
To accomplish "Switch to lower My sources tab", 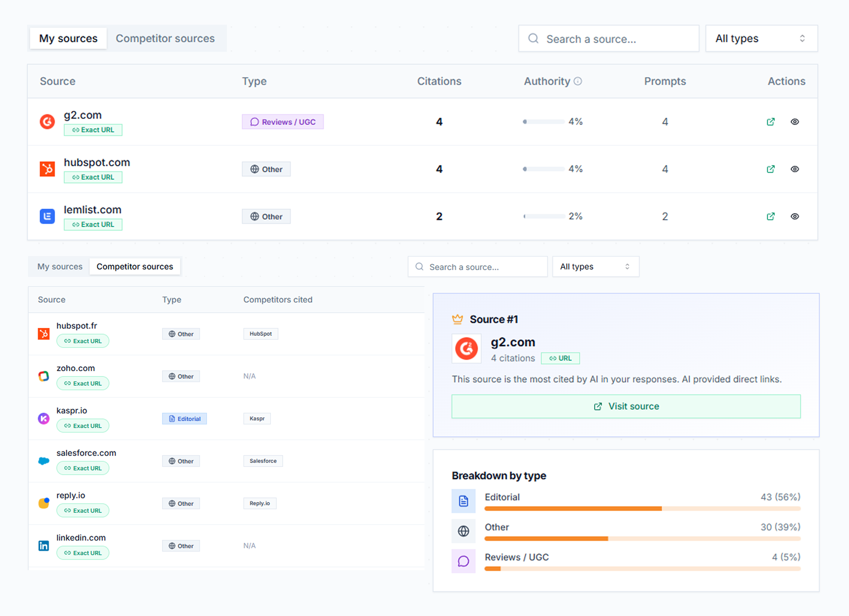I will click(60, 267).
